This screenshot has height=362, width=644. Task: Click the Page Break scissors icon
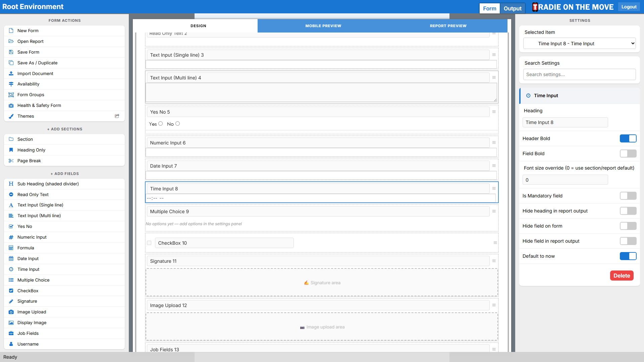tap(11, 161)
